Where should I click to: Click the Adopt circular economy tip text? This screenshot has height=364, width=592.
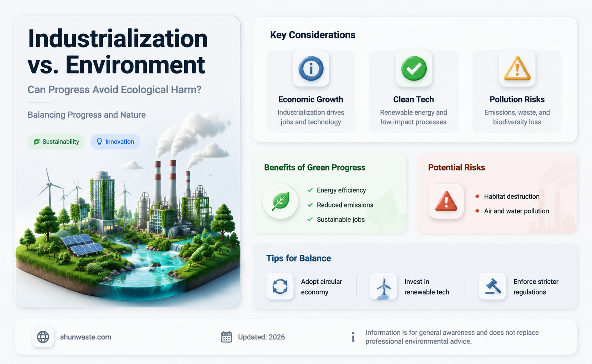321,287
